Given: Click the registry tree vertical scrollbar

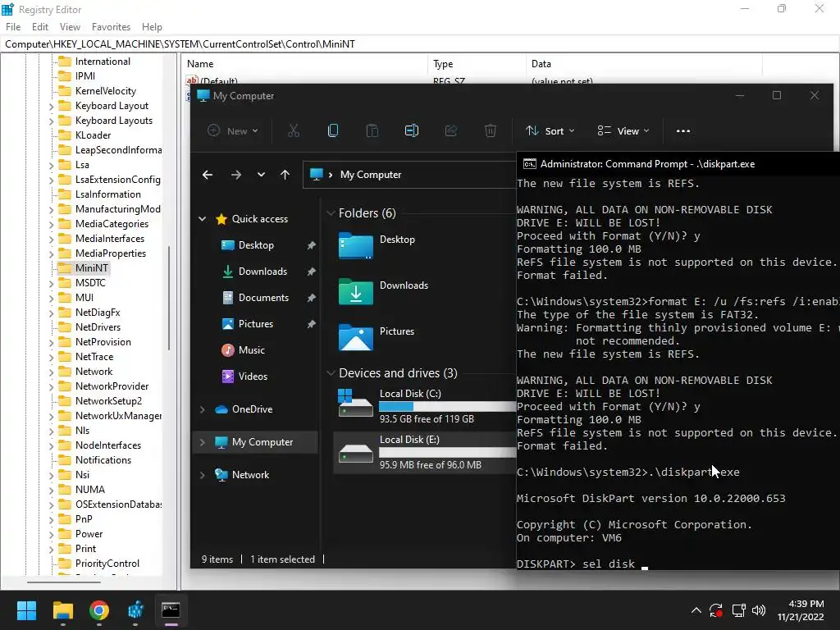Looking at the screenshot, I should point(169,298).
